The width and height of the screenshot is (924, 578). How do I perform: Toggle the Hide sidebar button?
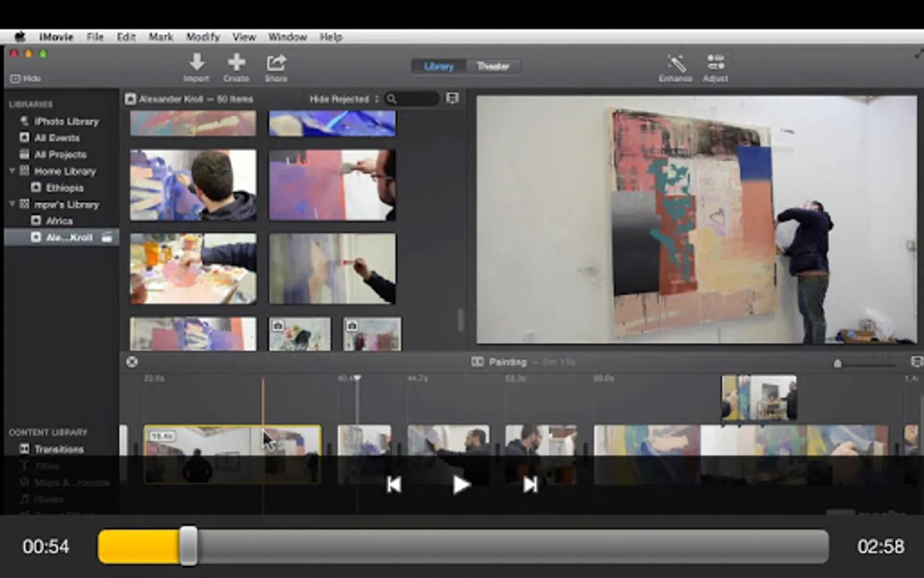pyautogui.click(x=26, y=78)
